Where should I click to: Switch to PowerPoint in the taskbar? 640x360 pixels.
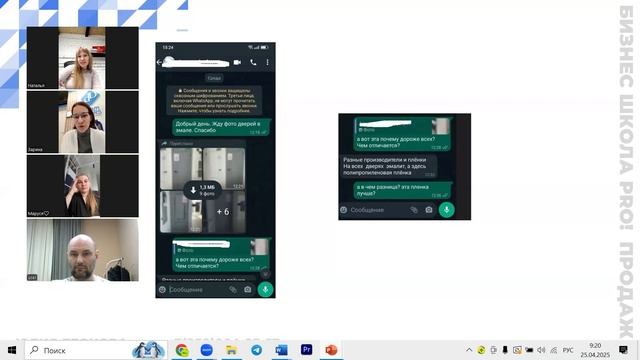(x=331, y=350)
